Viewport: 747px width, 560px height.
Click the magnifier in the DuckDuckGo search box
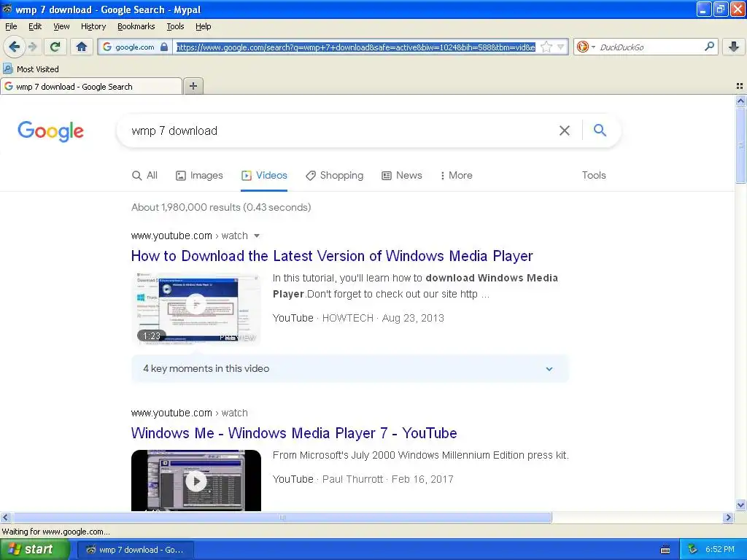(x=709, y=47)
